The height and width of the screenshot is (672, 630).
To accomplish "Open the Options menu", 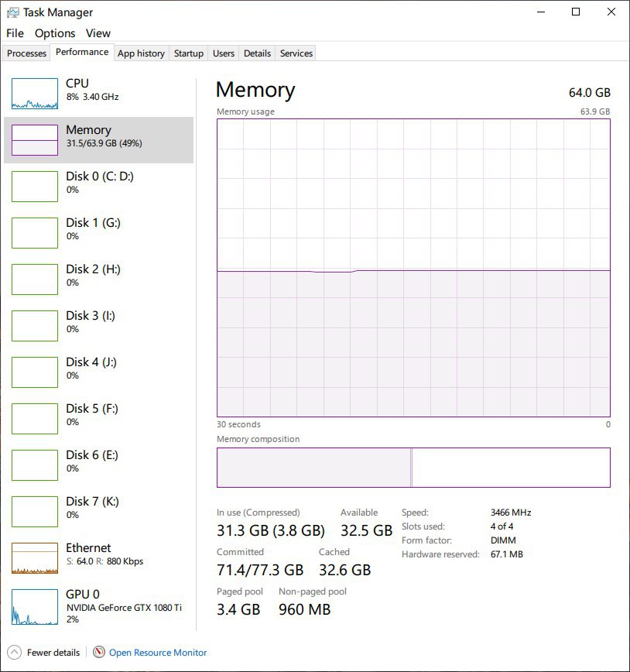I will click(55, 33).
